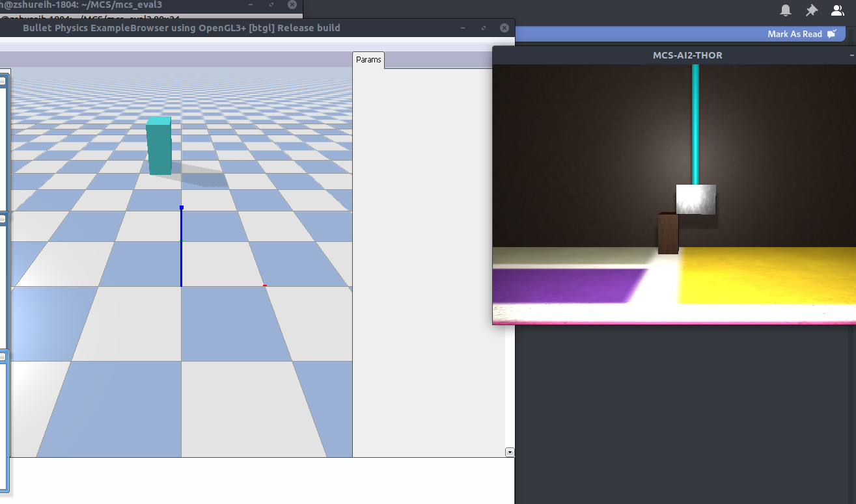Screen dimensions: 856x504
Task: Click the minimize icon on the mcs_eval3 terminal
Action: pyautogui.click(x=250, y=5)
